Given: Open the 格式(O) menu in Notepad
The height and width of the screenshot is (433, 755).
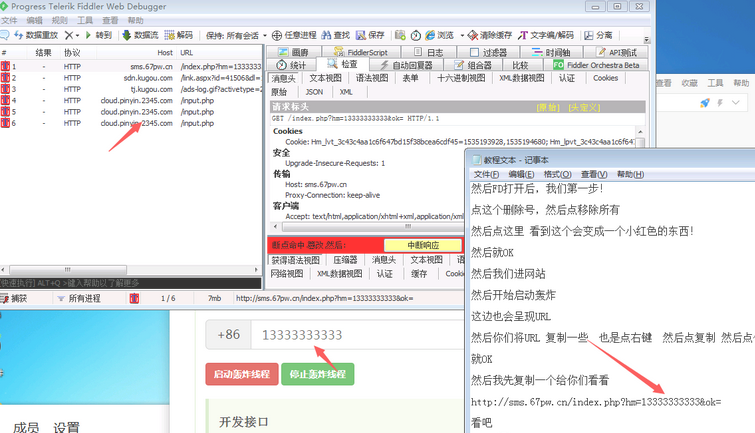Looking at the screenshot, I should [557, 174].
